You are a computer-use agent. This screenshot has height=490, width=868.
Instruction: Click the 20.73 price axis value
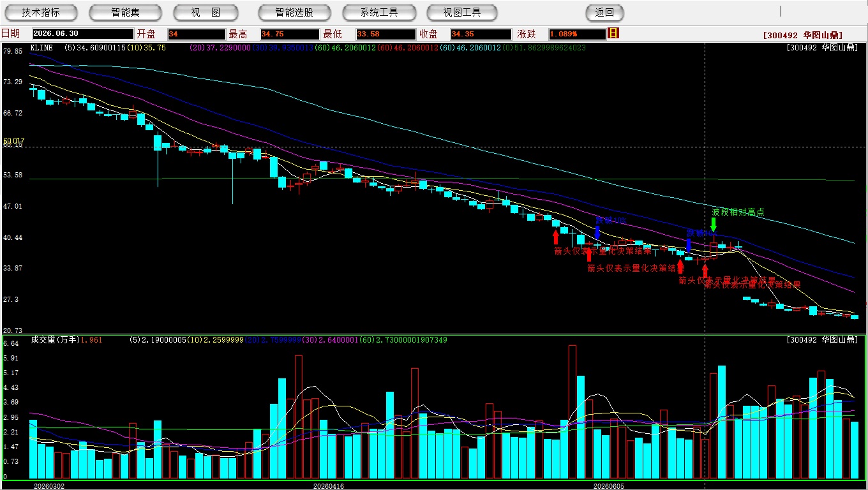pyautogui.click(x=12, y=330)
